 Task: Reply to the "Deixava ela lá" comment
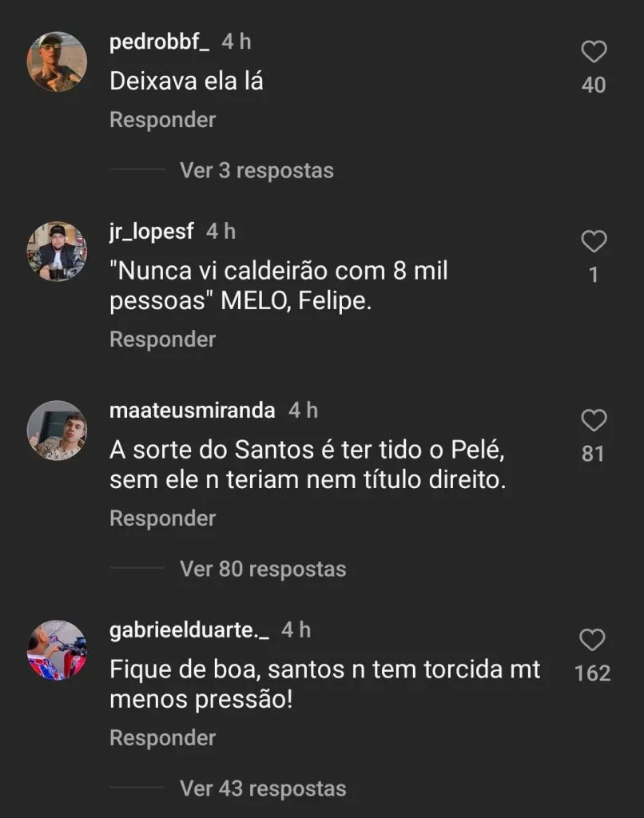point(162,120)
